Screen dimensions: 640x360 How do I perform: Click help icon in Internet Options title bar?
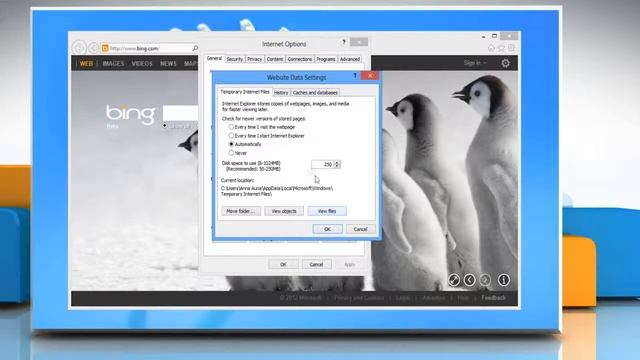344,42
